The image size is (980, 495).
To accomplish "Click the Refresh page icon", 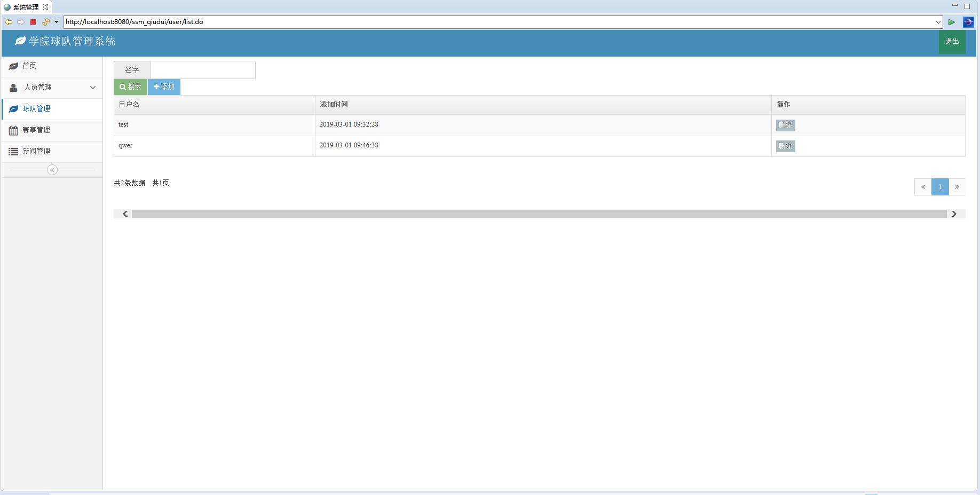I will pos(46,22).
